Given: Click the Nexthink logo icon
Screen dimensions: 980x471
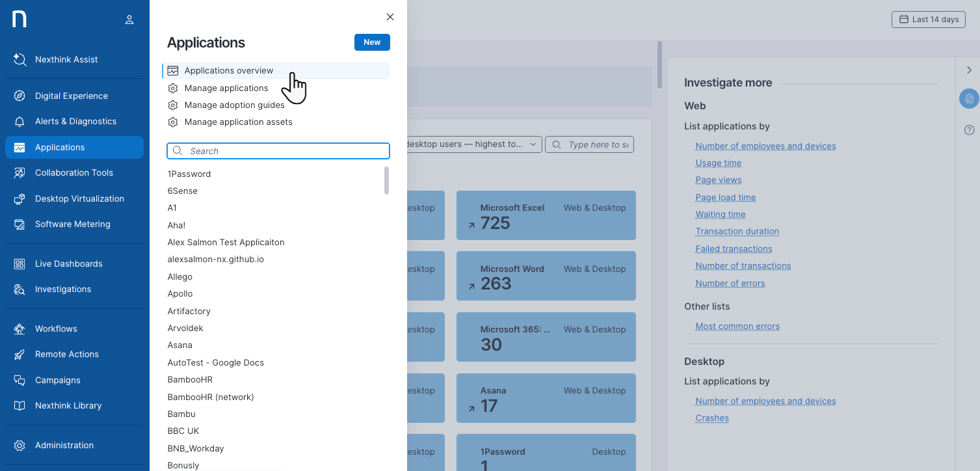Looking at the screenshot, I should [x=20, y=20].
